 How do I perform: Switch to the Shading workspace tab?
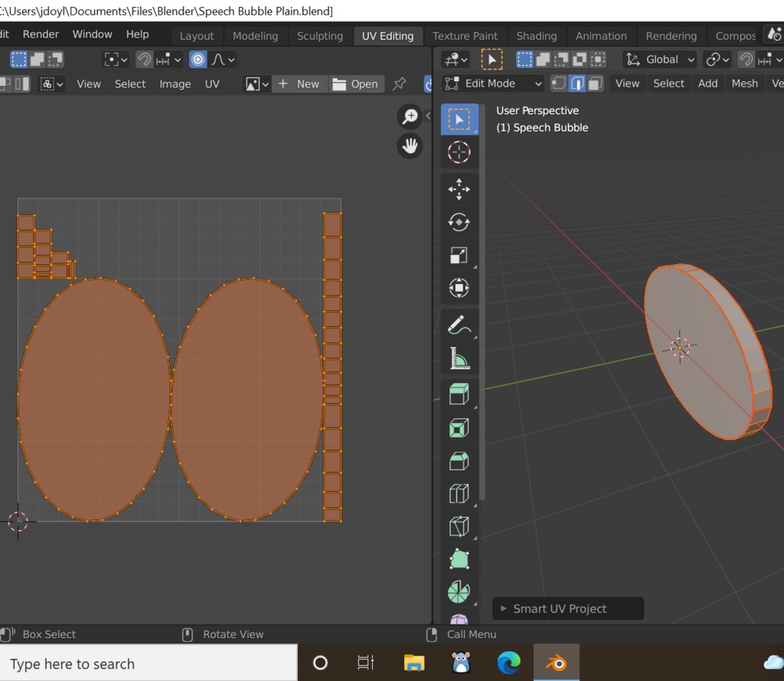pyautogui.click(x=536, y=36)
